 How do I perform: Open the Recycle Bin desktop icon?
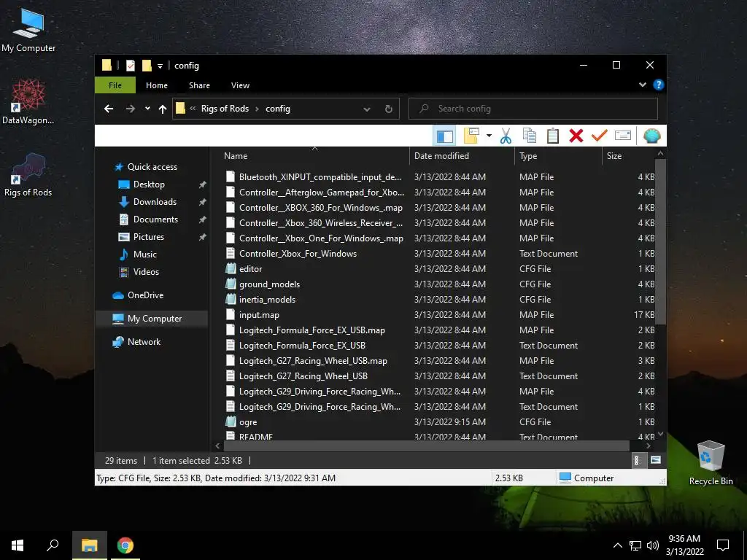[x=711, y=462]
